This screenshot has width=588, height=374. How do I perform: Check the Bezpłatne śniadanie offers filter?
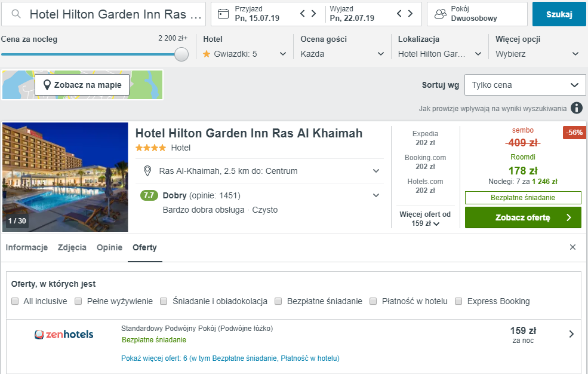(278, 301)
